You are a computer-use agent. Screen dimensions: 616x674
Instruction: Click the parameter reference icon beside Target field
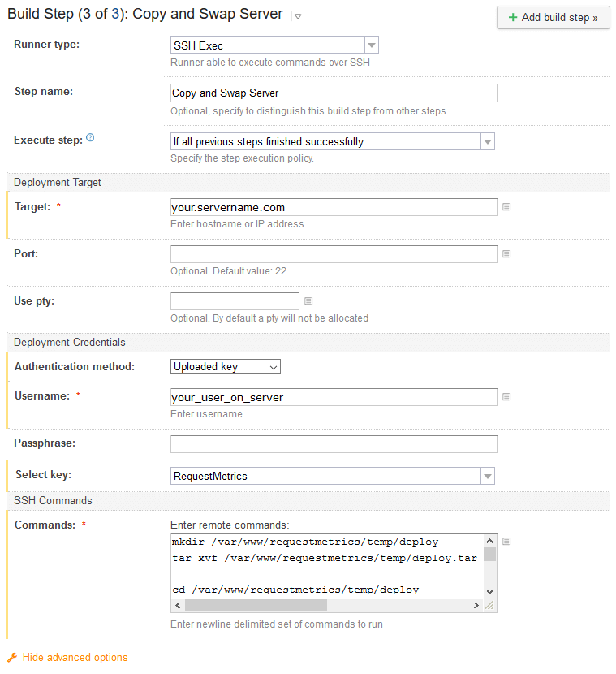(506, 207)
